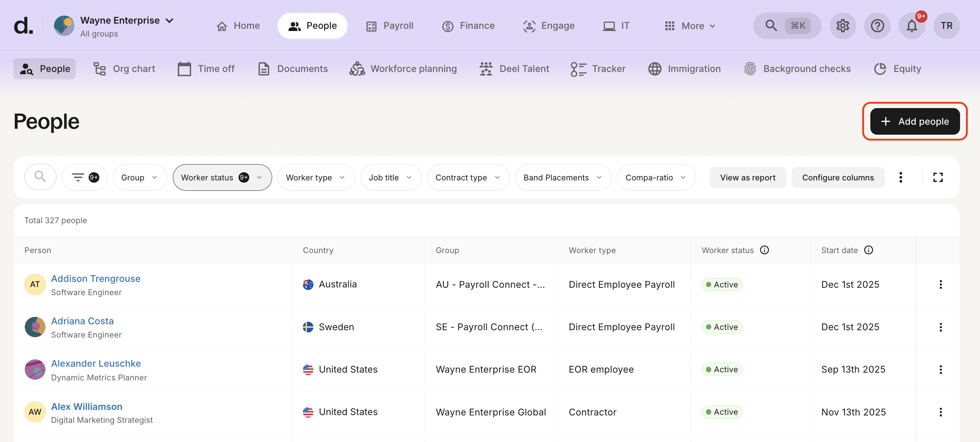The height and width of the screenshot is (442, 980).
Task: Open the notifications bell
Action: [912, 26]
